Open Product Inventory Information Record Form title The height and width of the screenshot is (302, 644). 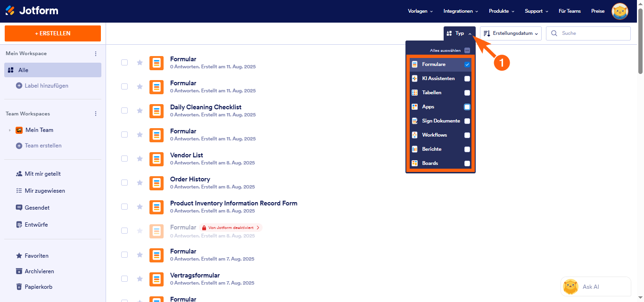[x=234, y=203]
